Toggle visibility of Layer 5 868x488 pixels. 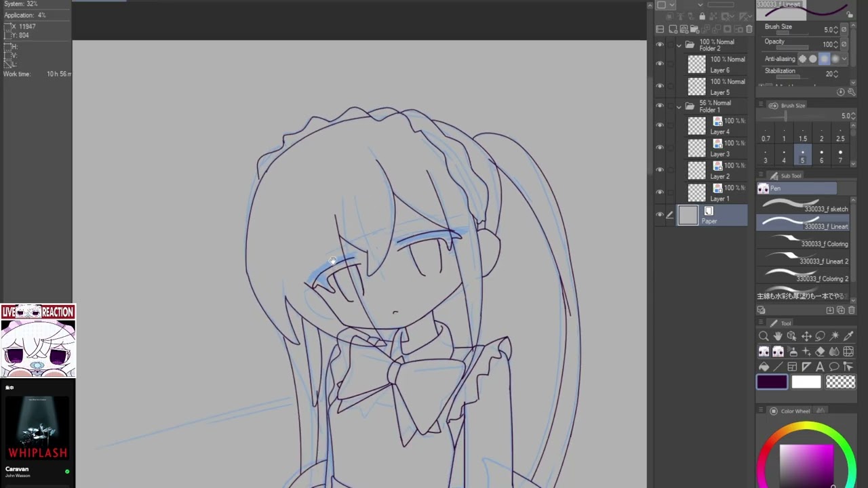[x=660, y=87]
